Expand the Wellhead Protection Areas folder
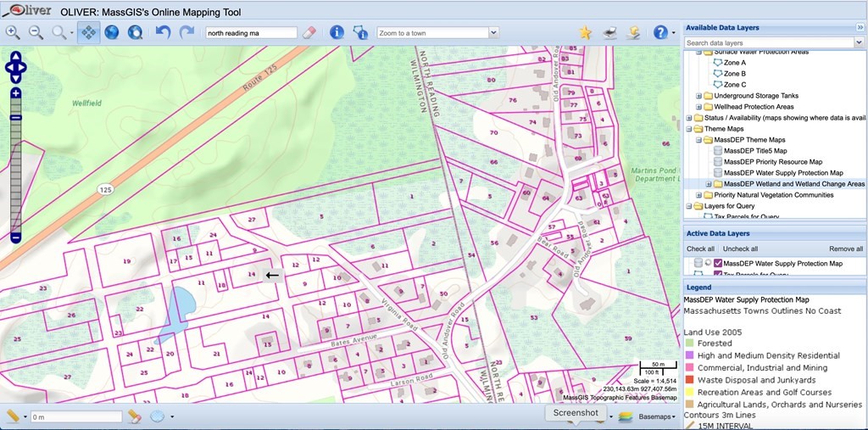 coord(698,107)
